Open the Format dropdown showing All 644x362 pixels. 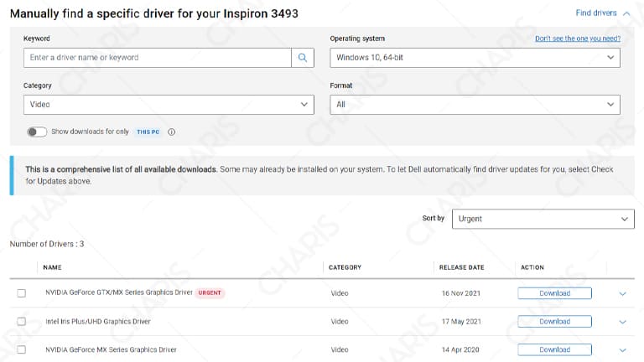[x=475, y=105]
